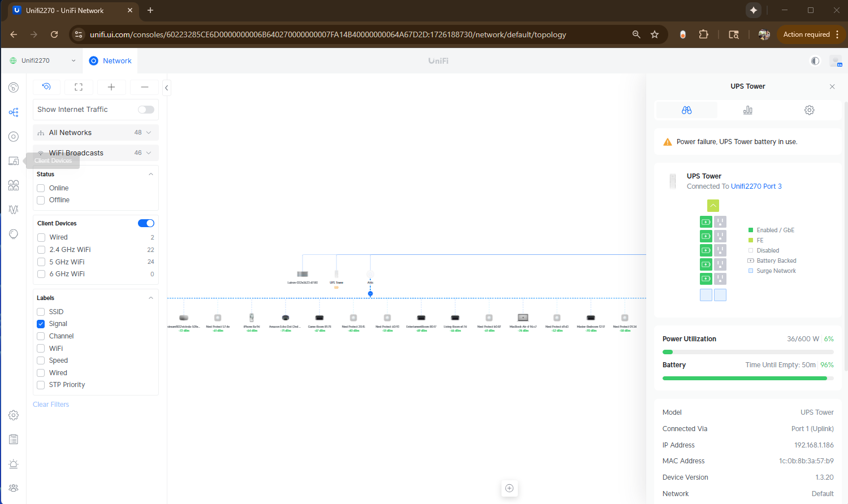Screen dimensions: 848x504
Task: Open the Unifi2270 Port 3 link
Action: tap(756, 186)
